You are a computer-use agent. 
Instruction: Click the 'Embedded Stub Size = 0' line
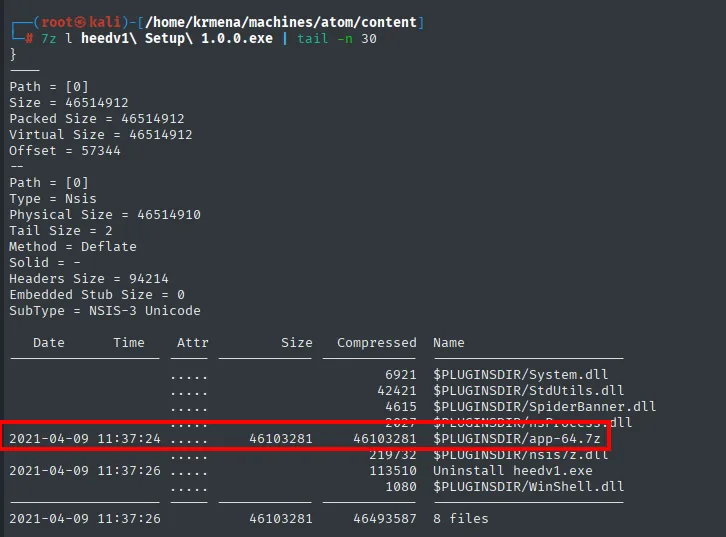pos(97,295)
